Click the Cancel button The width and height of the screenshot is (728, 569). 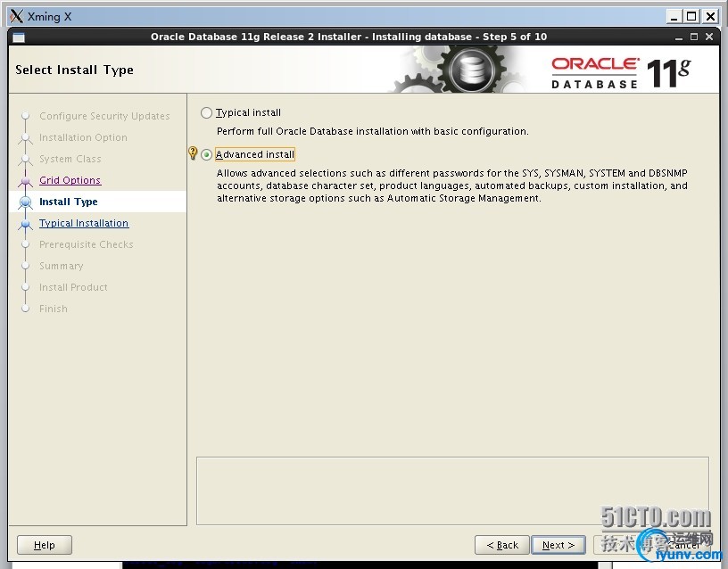tap(682, 545)
